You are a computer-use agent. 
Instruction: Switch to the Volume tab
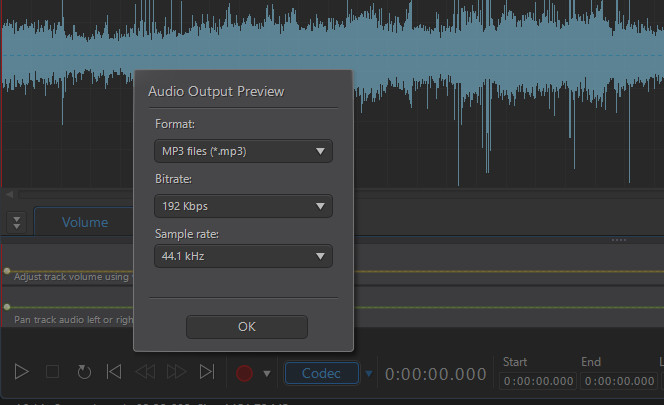point(85,222)
